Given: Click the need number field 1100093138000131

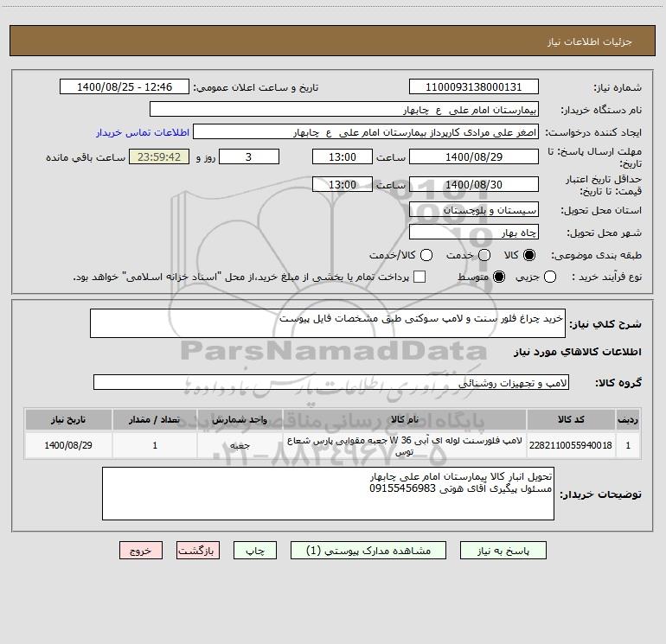Looking at the screenshot, I should tap(474, 87).
